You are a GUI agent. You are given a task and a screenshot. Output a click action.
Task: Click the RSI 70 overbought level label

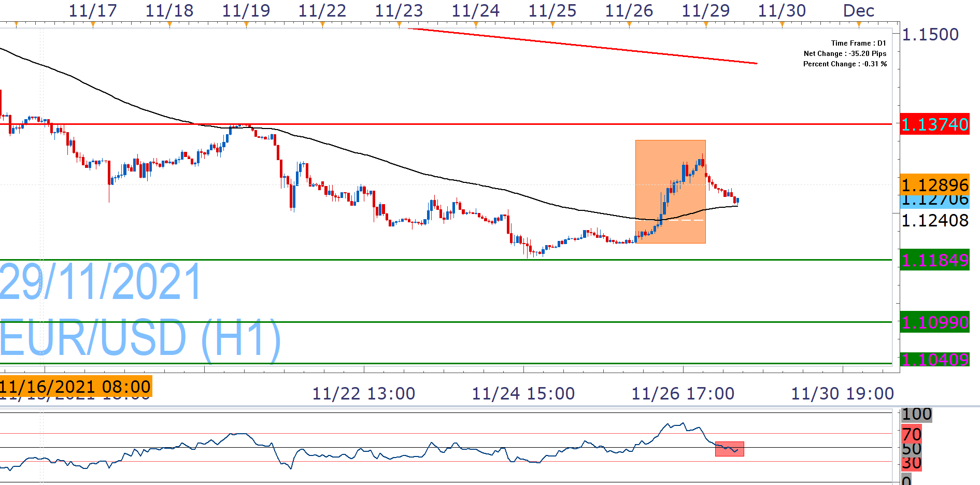[912, 434]
